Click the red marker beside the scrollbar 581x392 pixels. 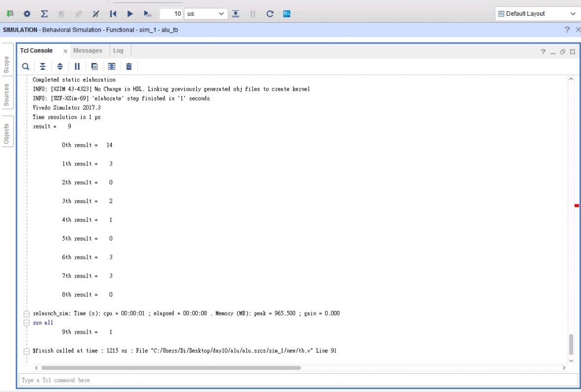(576, 205)
